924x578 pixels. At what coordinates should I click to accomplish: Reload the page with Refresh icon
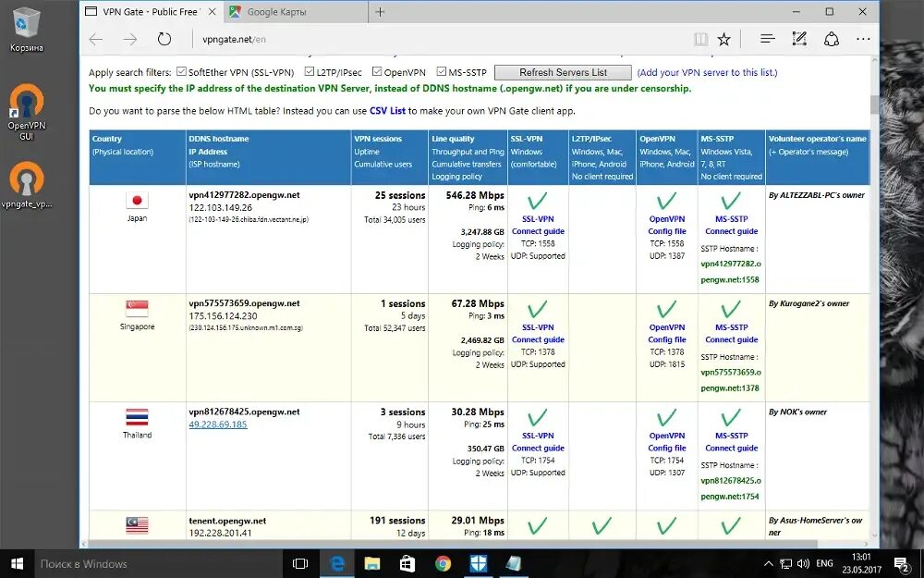click(164, 40)
